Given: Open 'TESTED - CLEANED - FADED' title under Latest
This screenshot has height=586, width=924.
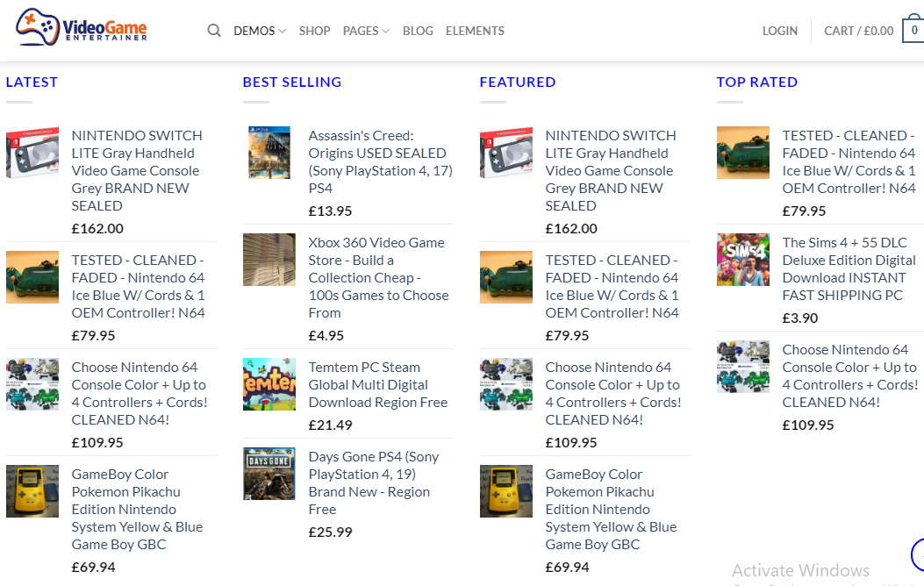Looking at the screenshot, I should 139,287.
